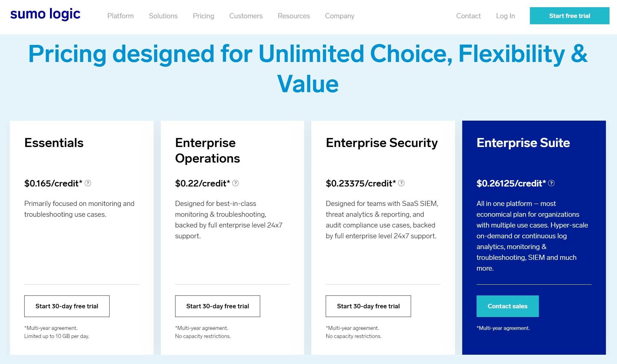617x364 pixels.
Task: Click the Essentials plan heading
Action: pos(54,143)
